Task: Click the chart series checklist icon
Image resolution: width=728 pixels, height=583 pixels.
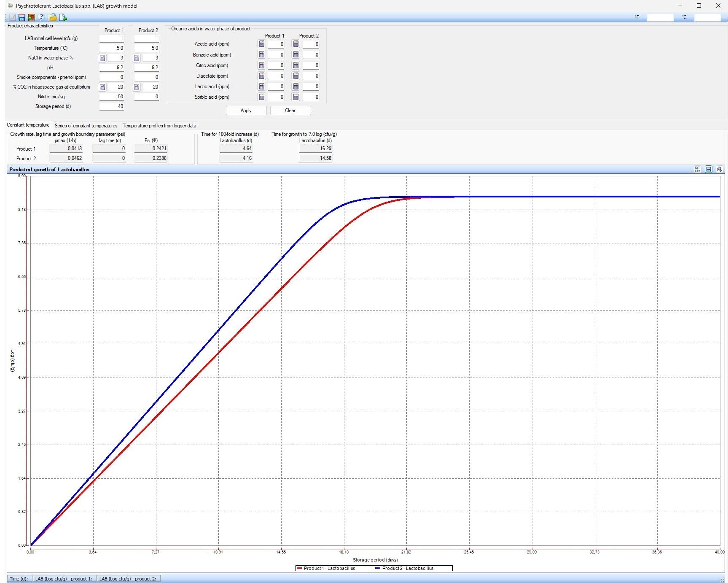Action: pos(698,169)
